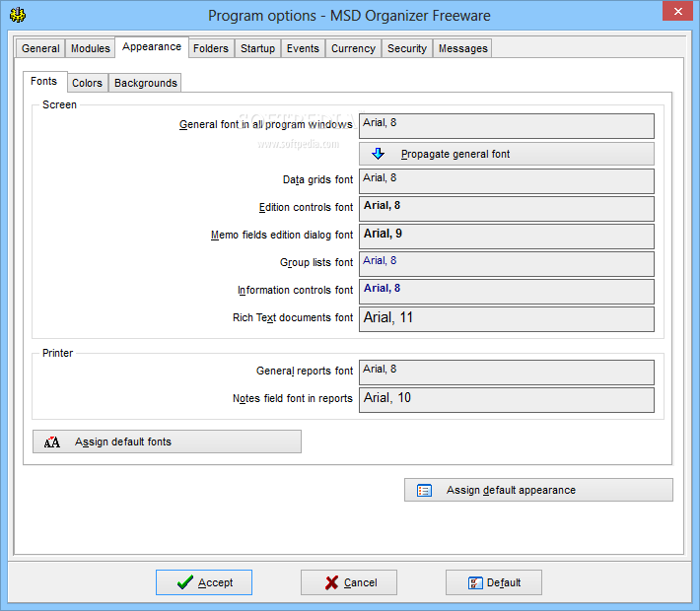Click the 'Edition controls font' label
This screenshot has width=700, height=611.
point(307,208)
